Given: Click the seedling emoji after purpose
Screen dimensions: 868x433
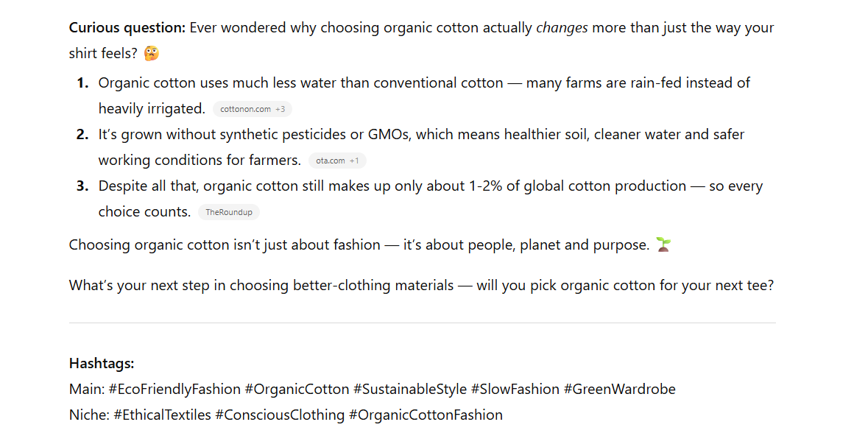Looking at the screenshot, I should (x=663, y=244).
